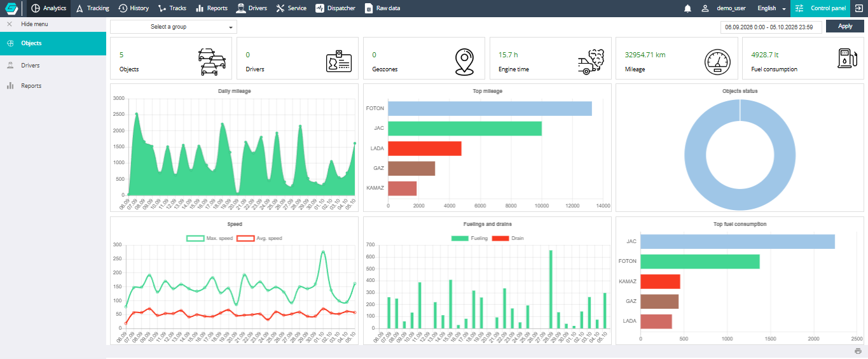Open demo_user account menu

[x=731, y=8]
